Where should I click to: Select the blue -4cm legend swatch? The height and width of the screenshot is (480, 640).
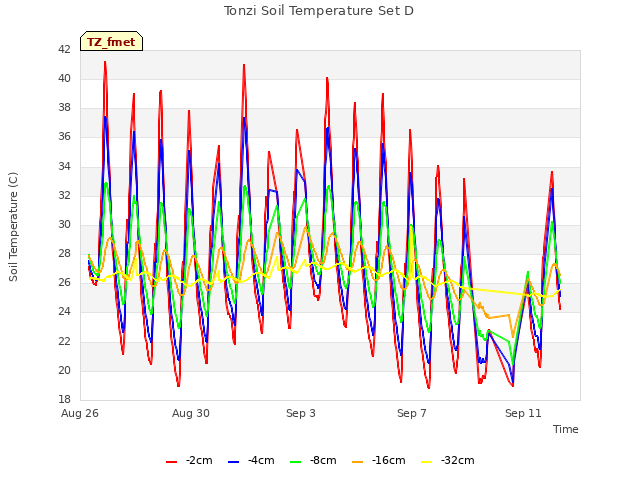click(233, 462)
